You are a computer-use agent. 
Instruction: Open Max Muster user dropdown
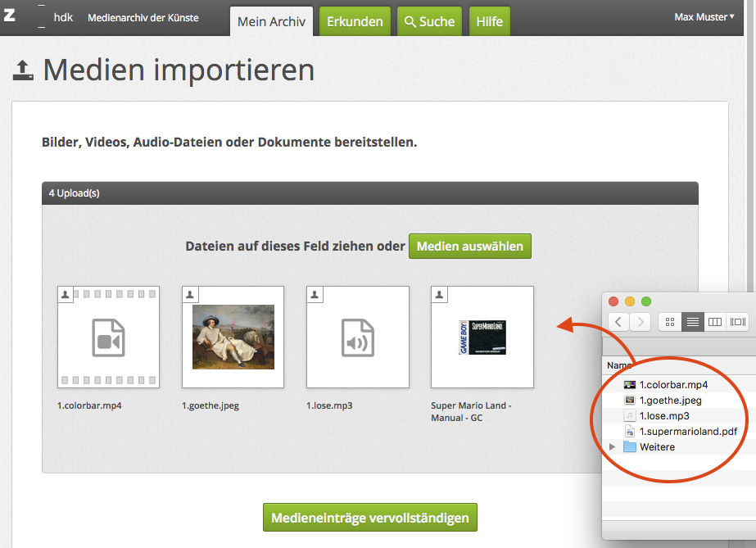[x=704, y=17]
